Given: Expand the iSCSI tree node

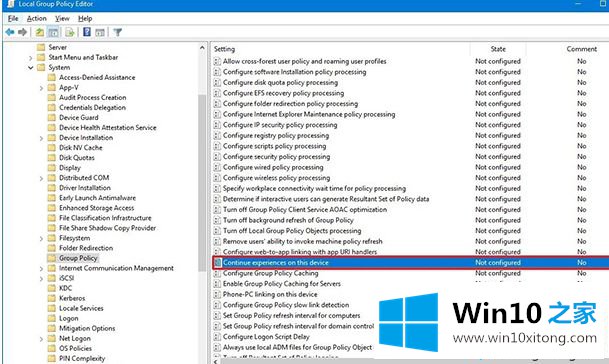Looking at the screenshot, I should [x=41, y=278].
